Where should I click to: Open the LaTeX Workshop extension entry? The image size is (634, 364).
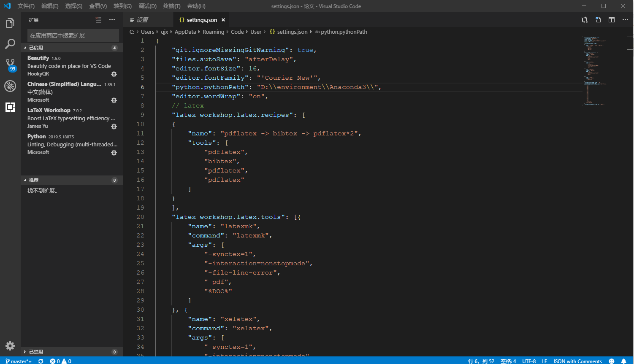pyautogui.click(x=72, y=118)
